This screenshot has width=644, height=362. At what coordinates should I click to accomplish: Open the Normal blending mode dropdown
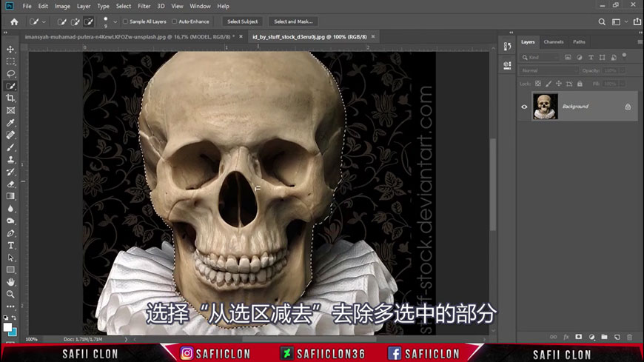549,70
